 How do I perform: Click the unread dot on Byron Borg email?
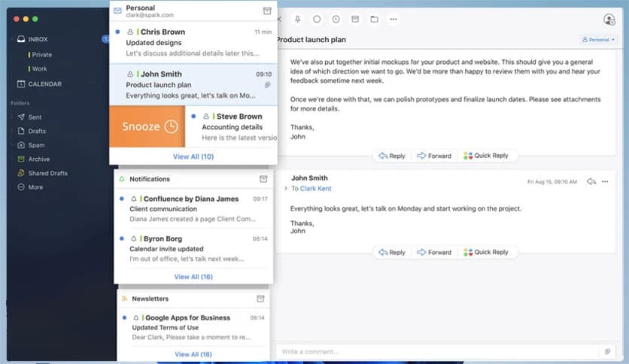[x=122, y=238]
